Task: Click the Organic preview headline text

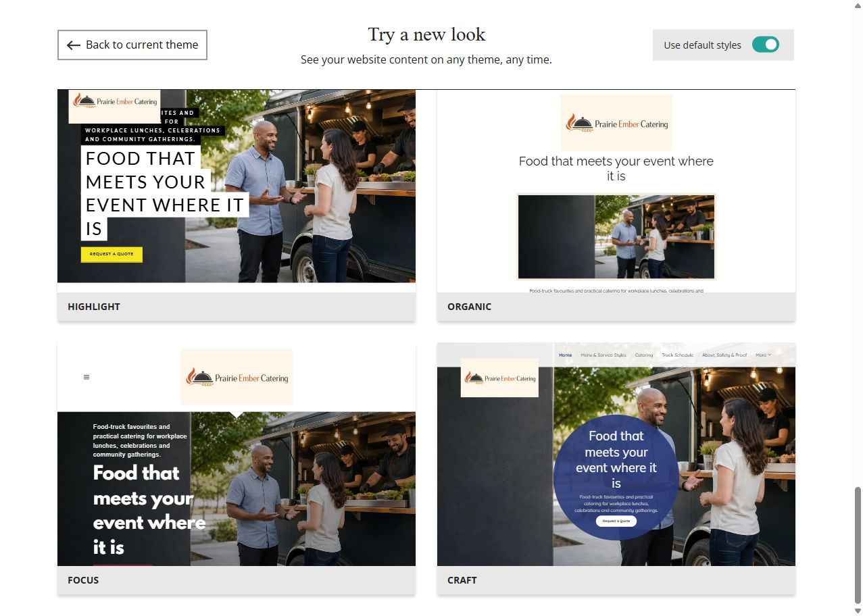Action: pos(616,168)
